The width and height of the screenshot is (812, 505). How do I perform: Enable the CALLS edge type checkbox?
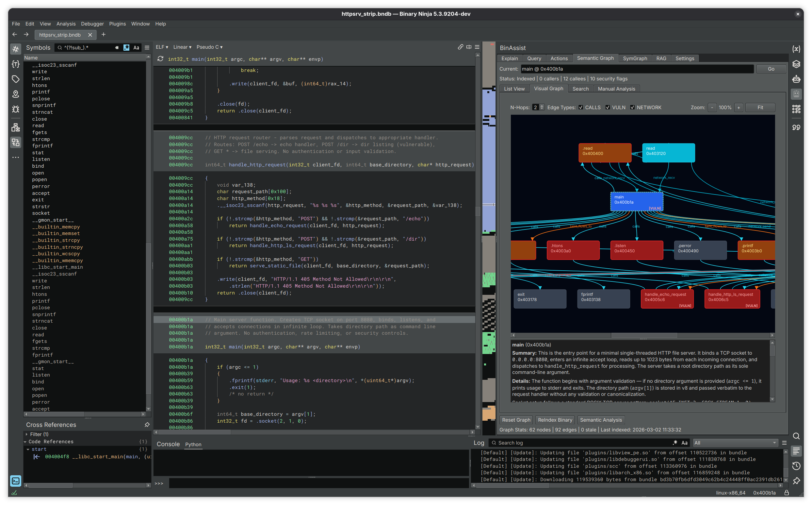pyautogui.click(x=581, y=107)
